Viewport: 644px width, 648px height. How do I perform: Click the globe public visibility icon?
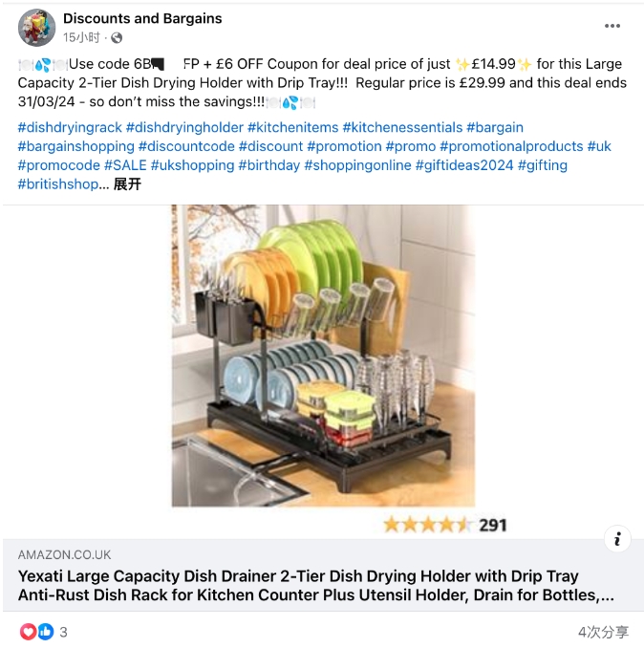[117, 37]
